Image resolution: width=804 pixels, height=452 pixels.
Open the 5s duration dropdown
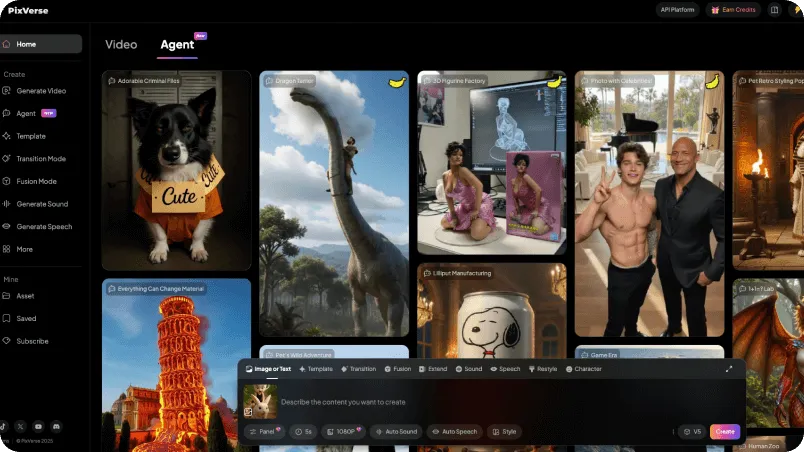point(303,431)
